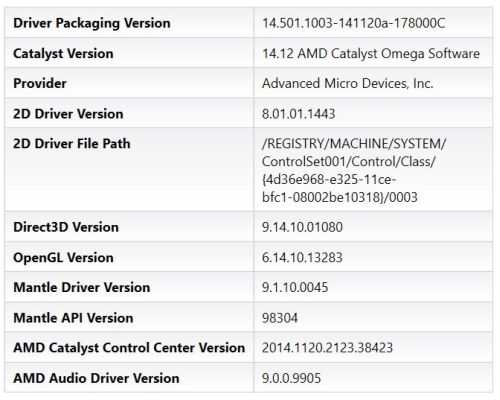Screen dimensions: 500x400
Task: Select the Provider row label
Action: tap(40, 83)
